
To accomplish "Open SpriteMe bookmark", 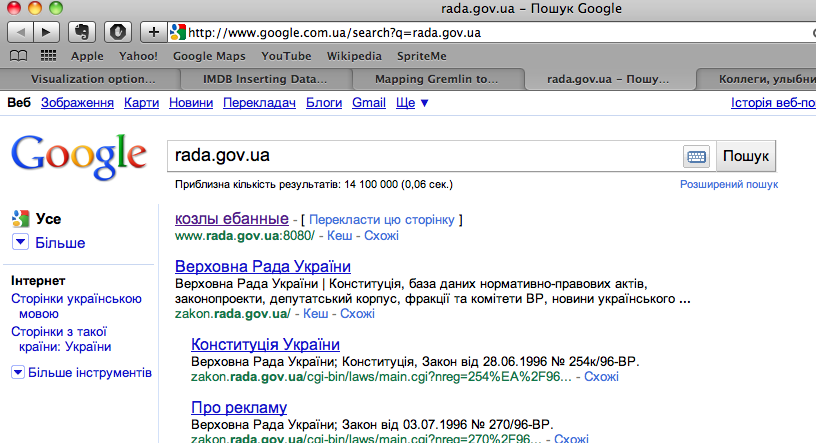I will [422, 56].
